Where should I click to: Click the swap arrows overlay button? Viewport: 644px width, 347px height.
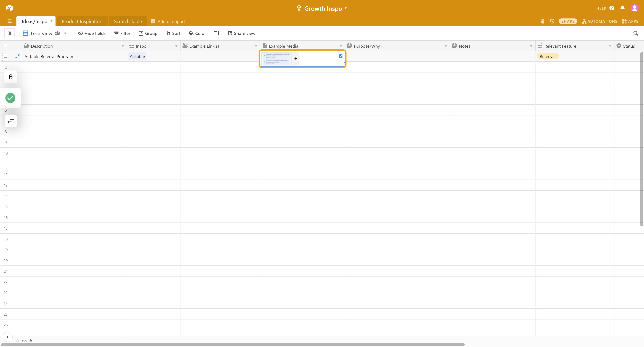(11, 121)
